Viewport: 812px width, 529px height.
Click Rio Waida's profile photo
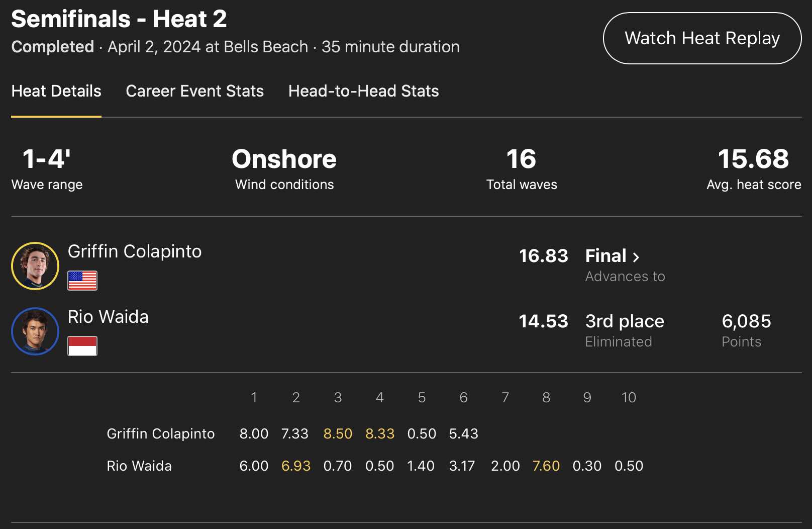[x=35, y=331]
